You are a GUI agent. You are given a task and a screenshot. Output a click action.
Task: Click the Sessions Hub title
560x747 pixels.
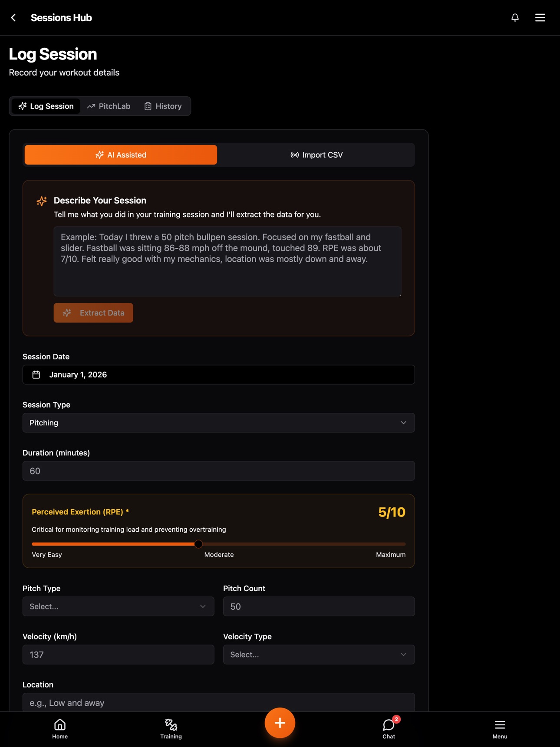61,18
